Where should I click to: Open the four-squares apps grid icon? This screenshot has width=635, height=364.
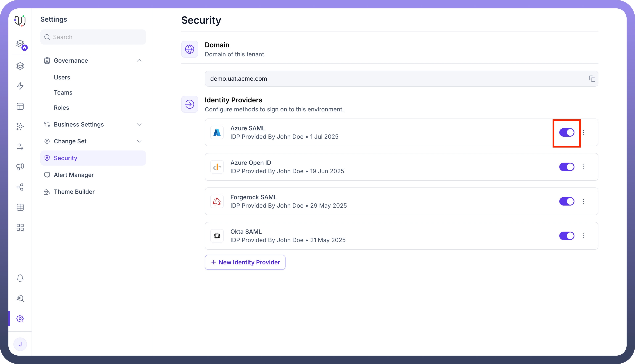[x=20, y=227]
